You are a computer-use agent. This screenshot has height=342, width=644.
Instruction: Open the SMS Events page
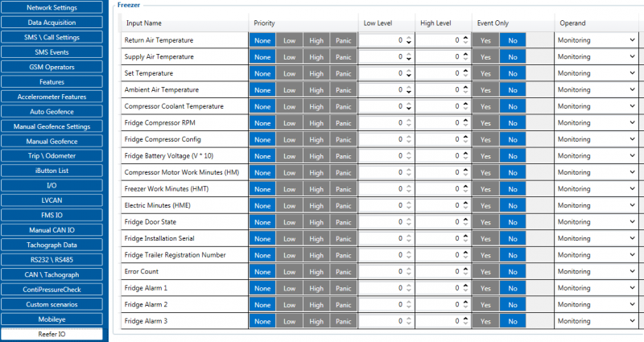tap(52, 52)
